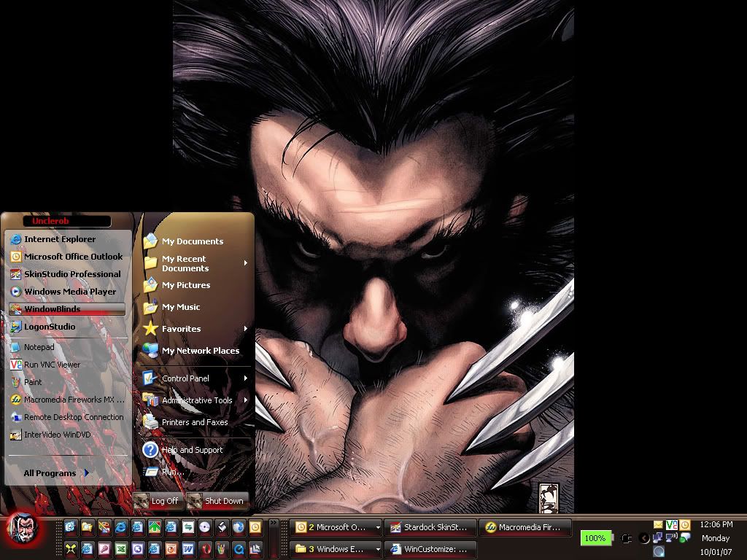Open Remote Desktop Connection

66,417
